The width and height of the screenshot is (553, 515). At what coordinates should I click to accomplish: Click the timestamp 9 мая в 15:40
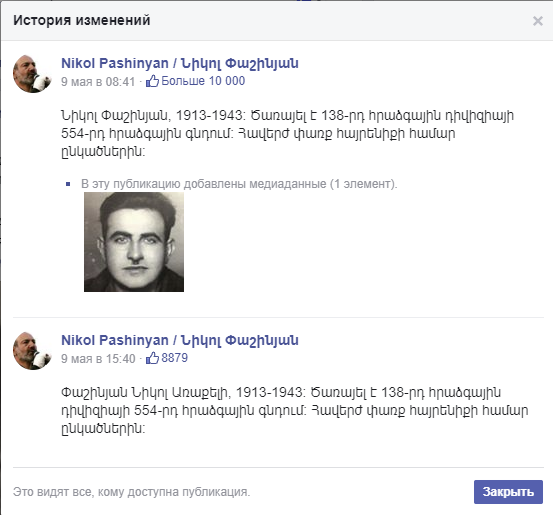pyautogui.click(x=98, y=358)
